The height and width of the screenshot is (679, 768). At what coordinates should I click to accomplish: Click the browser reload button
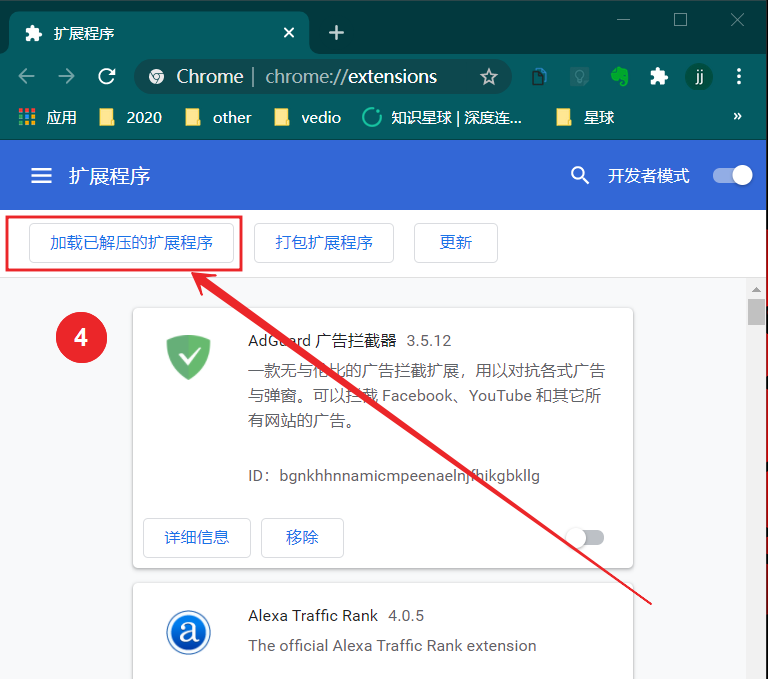106,77
